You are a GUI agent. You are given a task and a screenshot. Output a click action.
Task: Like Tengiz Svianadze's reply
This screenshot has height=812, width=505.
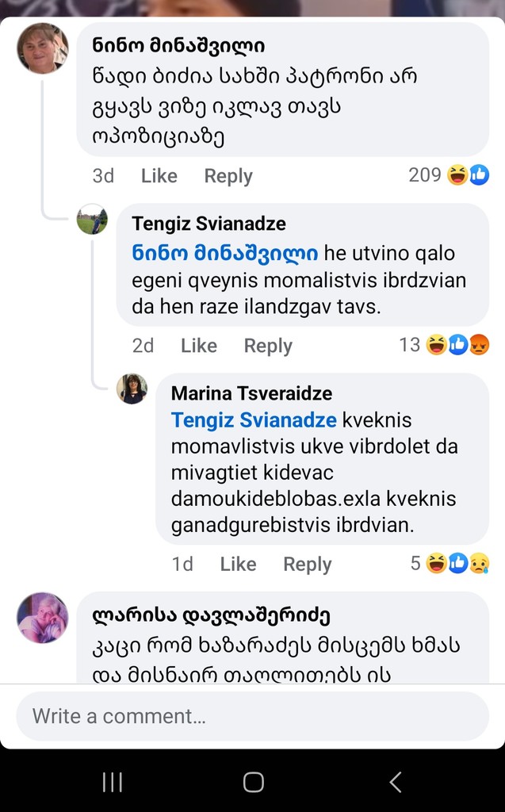pyautogui.click(x=198, y=346)
